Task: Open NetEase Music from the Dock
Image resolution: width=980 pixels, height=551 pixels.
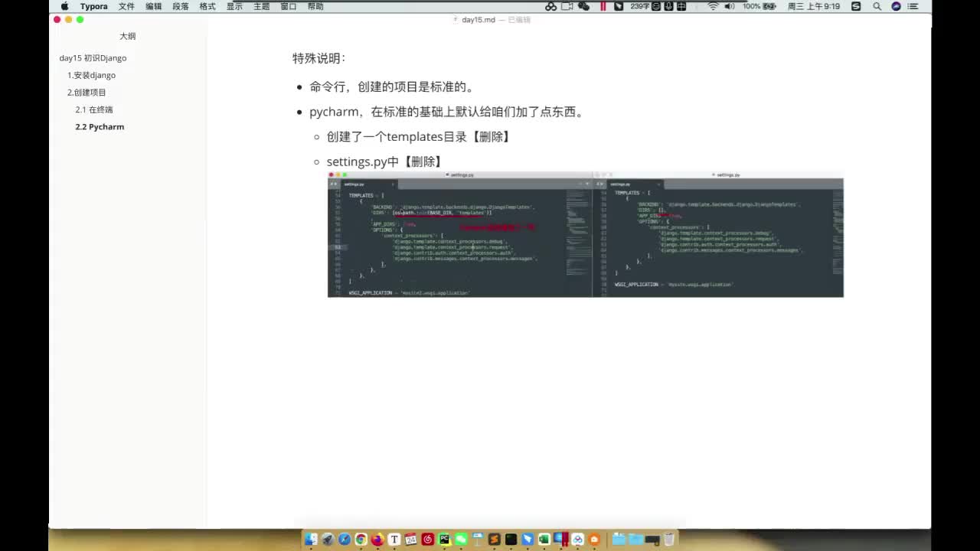Action: [x=427, y=540]
